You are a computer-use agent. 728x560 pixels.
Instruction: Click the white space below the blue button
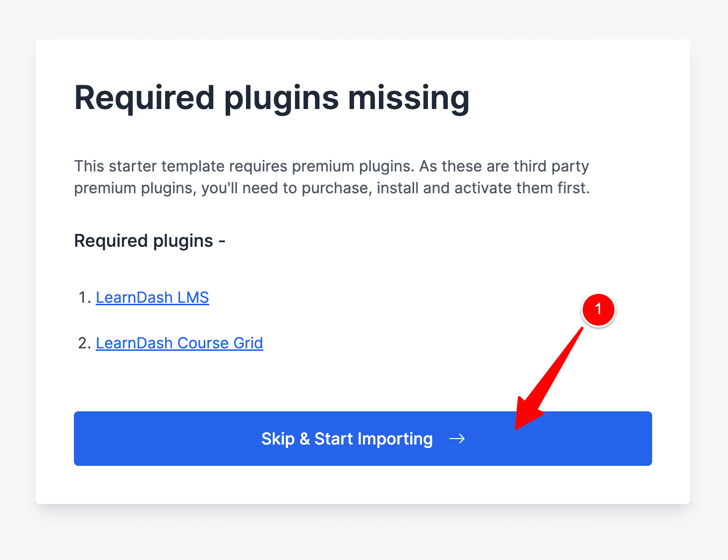[x=363, y=485]
